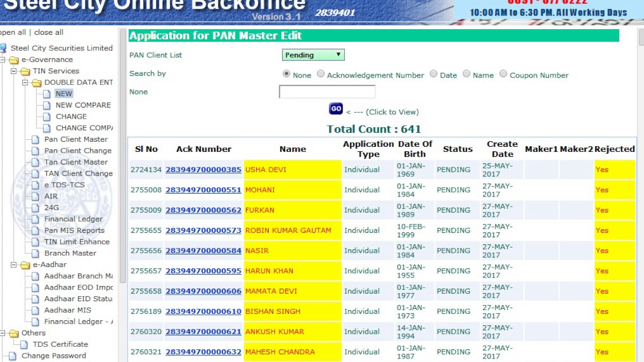Click the folder icon of TIN Services
This screenshot has height=362, width=644.
click(25, 71)
